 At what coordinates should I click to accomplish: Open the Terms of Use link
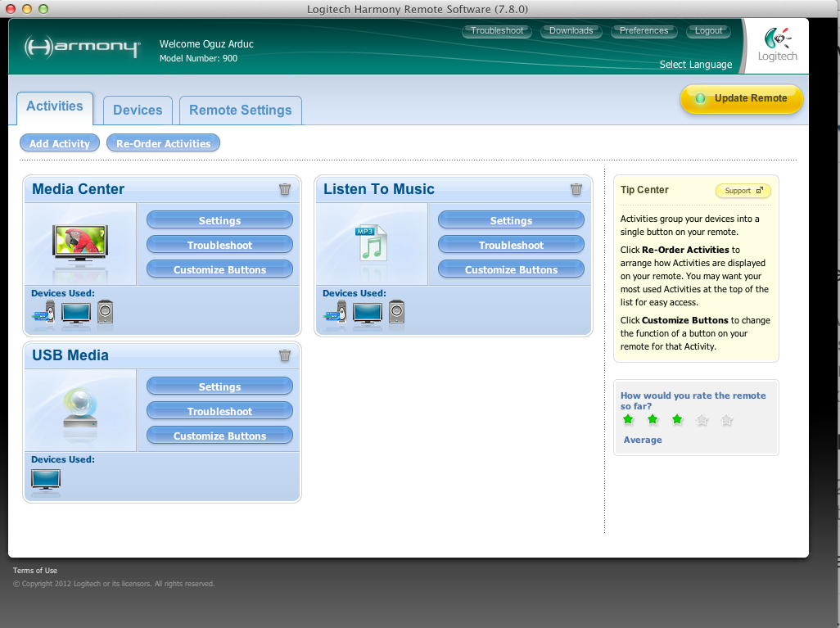(34, 570)
